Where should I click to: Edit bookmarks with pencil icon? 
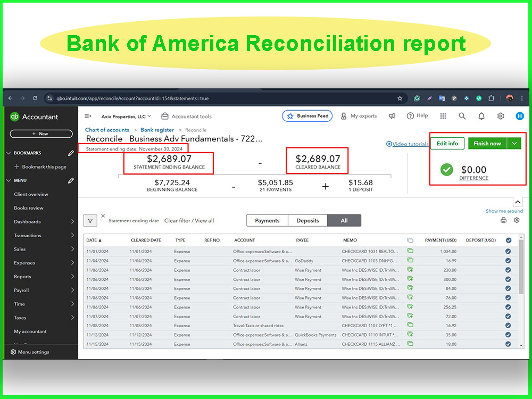click(x=71, y=153)
